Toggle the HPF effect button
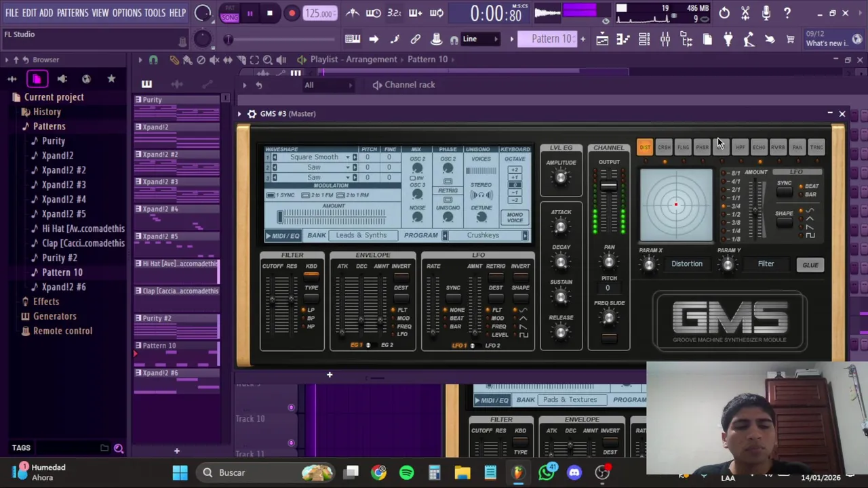868x488 pixels. [740, 147]
